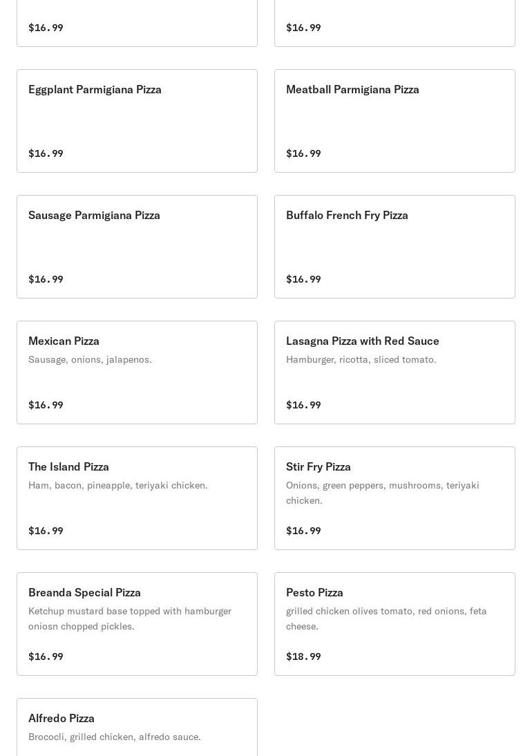Click Eggplant Parmigiana Pizza's $16.99 price
Screen dimensions: 532x756
(46, 153)
